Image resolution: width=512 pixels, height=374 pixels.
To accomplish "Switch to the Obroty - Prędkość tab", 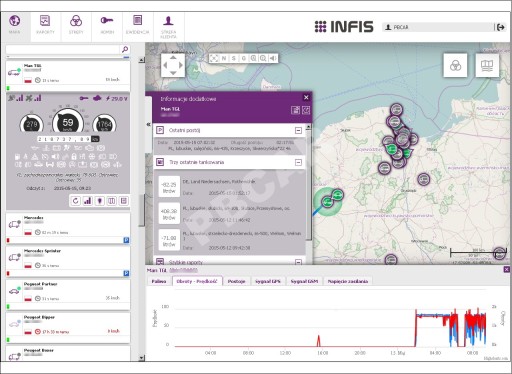I will 197,281.
